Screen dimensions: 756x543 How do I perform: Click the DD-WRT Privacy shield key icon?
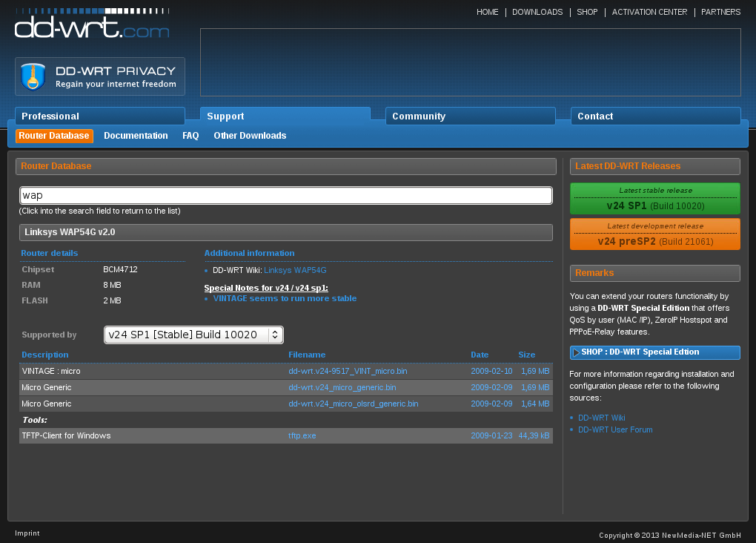pos(33,76)
